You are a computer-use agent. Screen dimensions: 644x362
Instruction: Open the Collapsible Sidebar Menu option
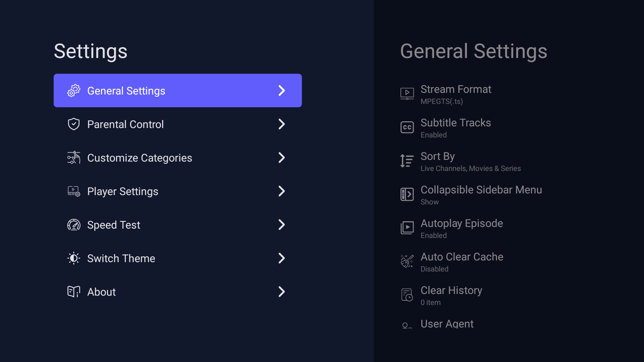[x=481, y=195]
